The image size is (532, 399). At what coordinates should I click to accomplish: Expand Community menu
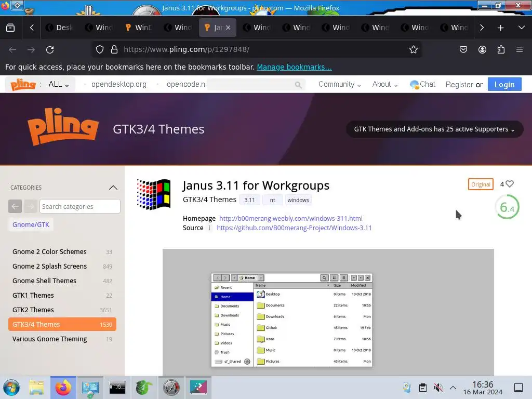339,84
